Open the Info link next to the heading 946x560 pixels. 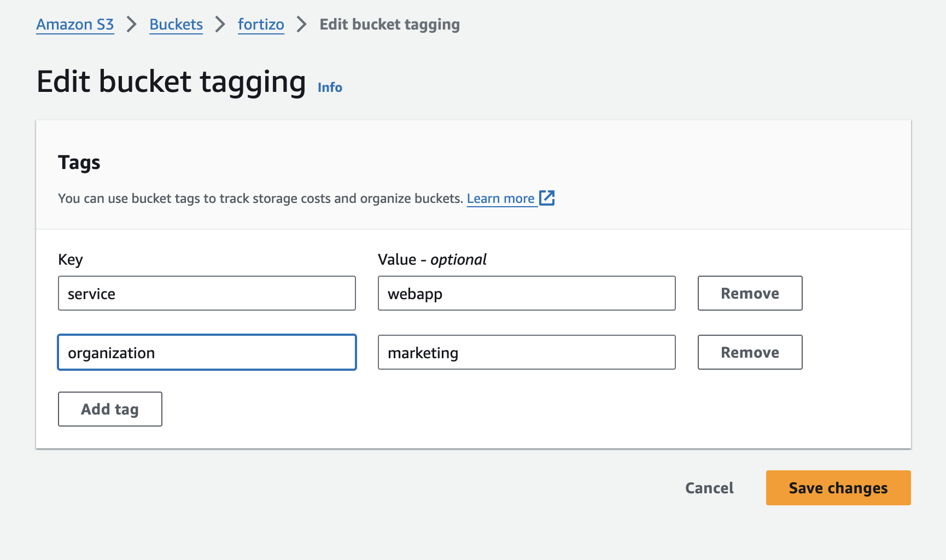(330, 87)
